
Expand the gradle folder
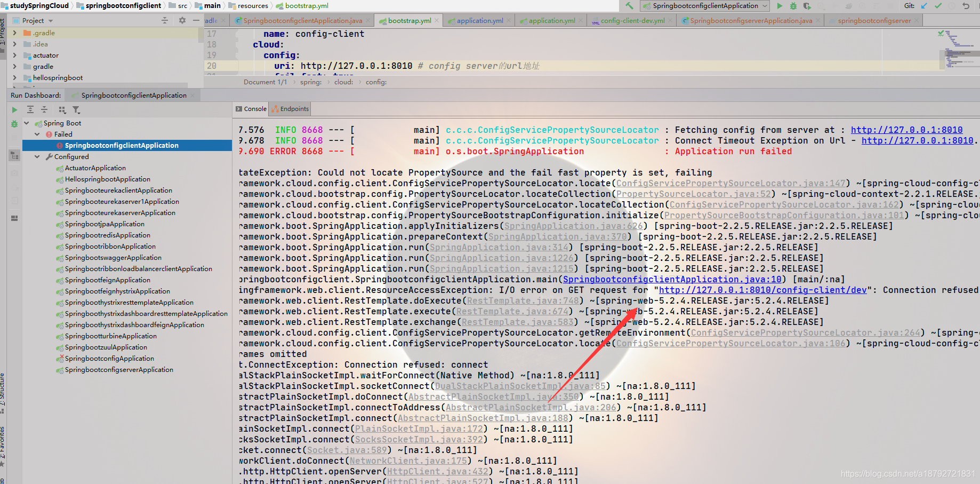(x=14, y=66)
